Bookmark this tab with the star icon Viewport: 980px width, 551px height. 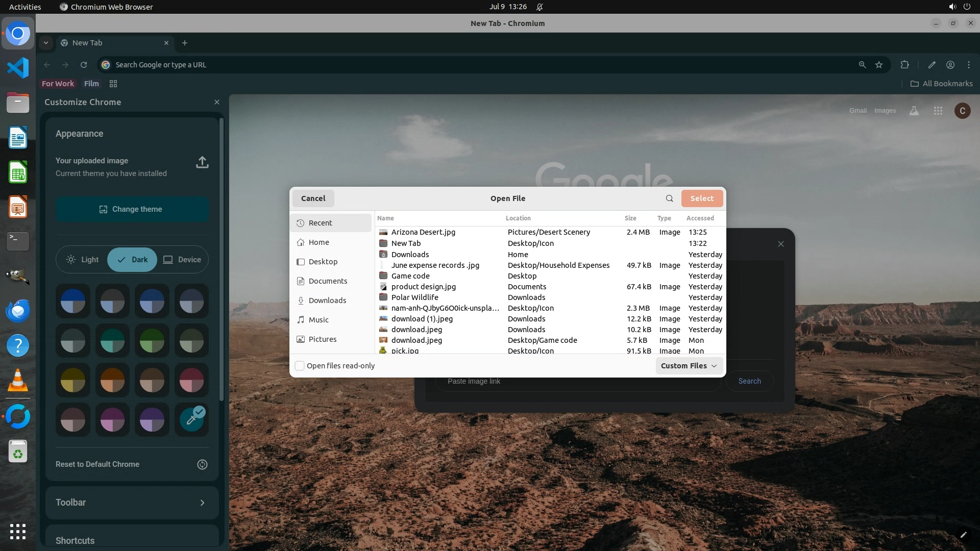pos(879,65)
